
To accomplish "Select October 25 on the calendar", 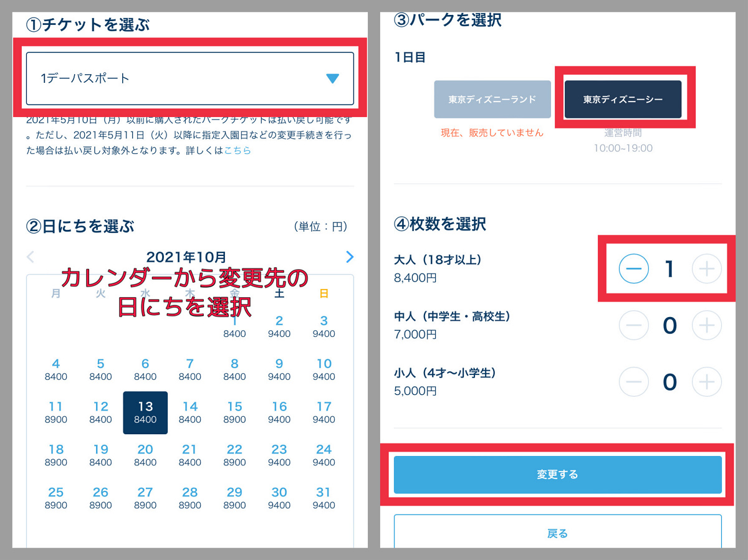I will point(56,498).
